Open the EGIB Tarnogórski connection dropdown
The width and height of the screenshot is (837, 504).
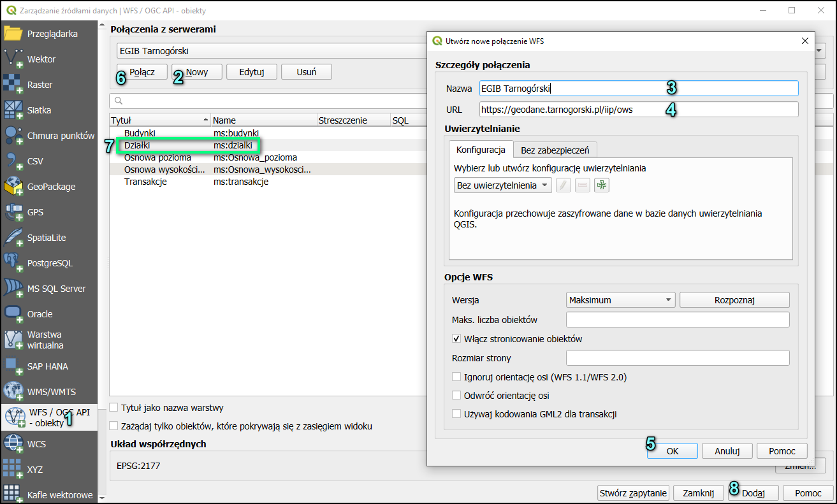tap(268, 51)
